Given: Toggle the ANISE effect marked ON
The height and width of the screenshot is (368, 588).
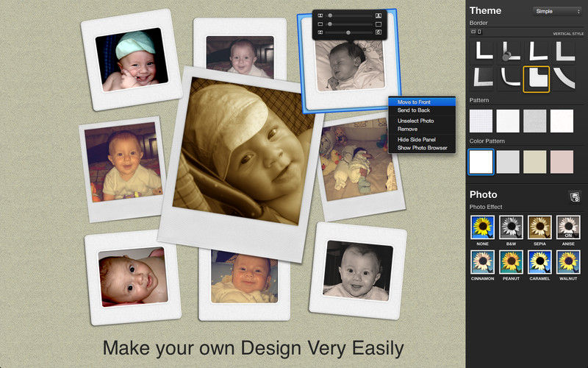Looking at the screenshot, I should tap(568, 227).
